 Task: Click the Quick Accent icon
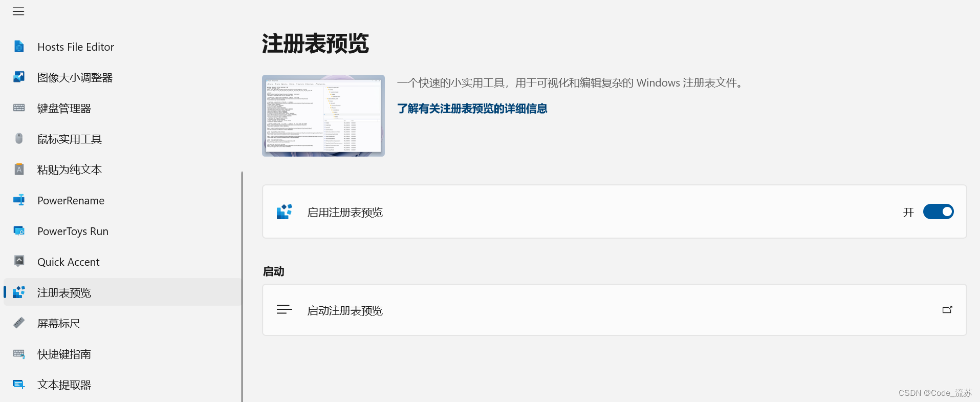tap(19, 261)
